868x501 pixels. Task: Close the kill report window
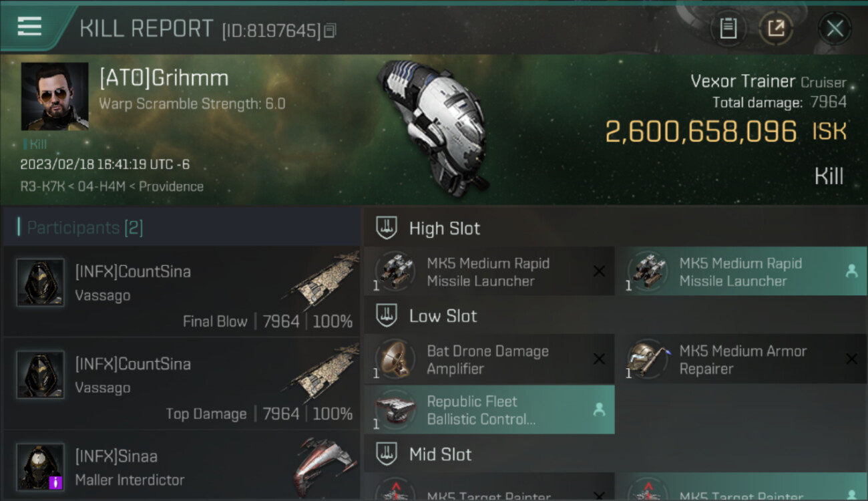pyautogui.click(x=835, y=29)
